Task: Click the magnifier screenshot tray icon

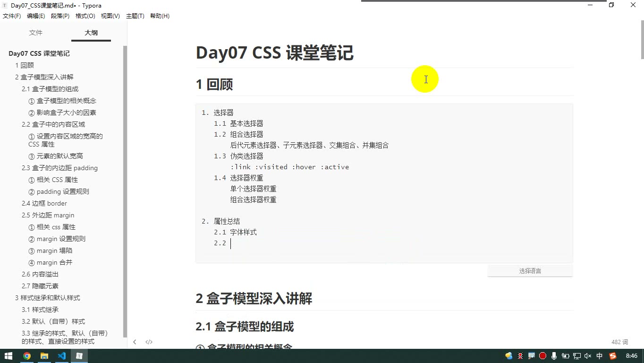Action: [531, 356]
